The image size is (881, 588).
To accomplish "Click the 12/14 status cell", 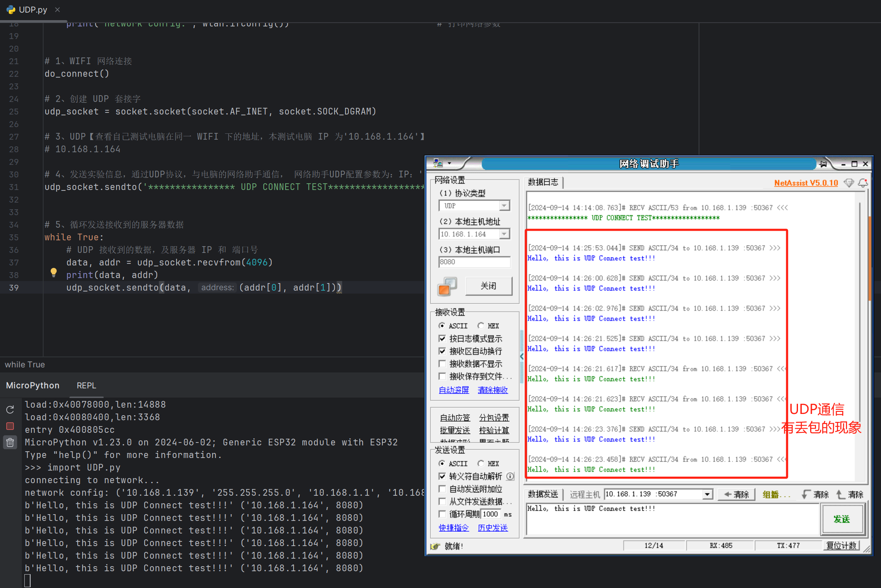I will [654, 545].
